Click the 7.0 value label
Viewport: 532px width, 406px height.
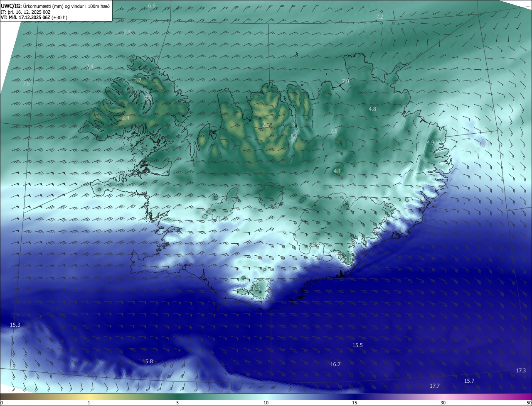point(345,81)
